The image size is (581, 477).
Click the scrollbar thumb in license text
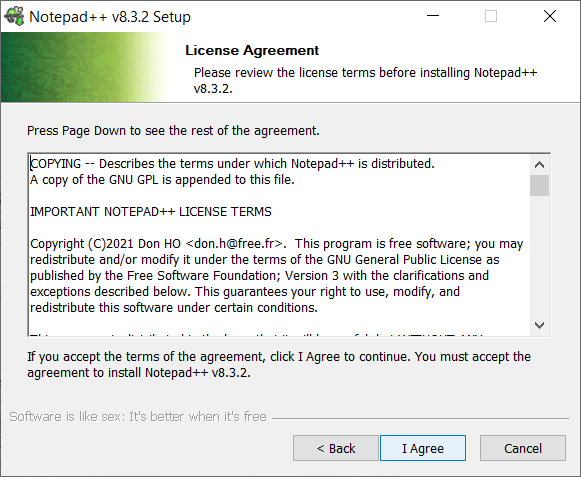[540, 185]
